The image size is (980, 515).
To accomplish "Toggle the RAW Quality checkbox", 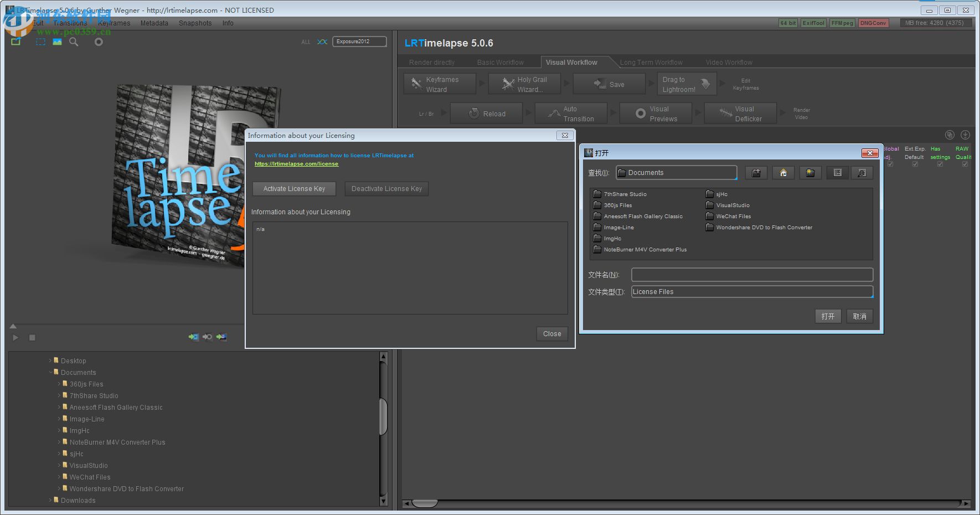I will 964,164.
